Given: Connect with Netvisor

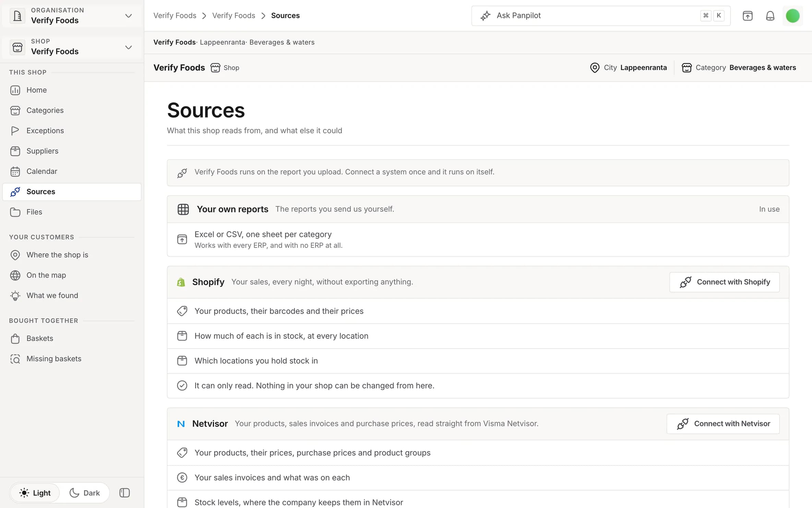Looking at the screenshot, I should point(723,424).
